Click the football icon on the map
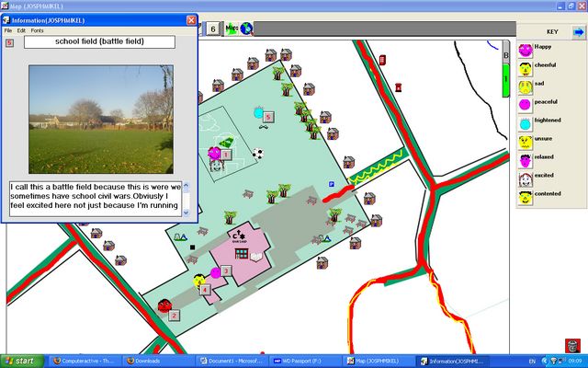The width and height of the screenshot is (588, 368). click(x=257, y=154)
